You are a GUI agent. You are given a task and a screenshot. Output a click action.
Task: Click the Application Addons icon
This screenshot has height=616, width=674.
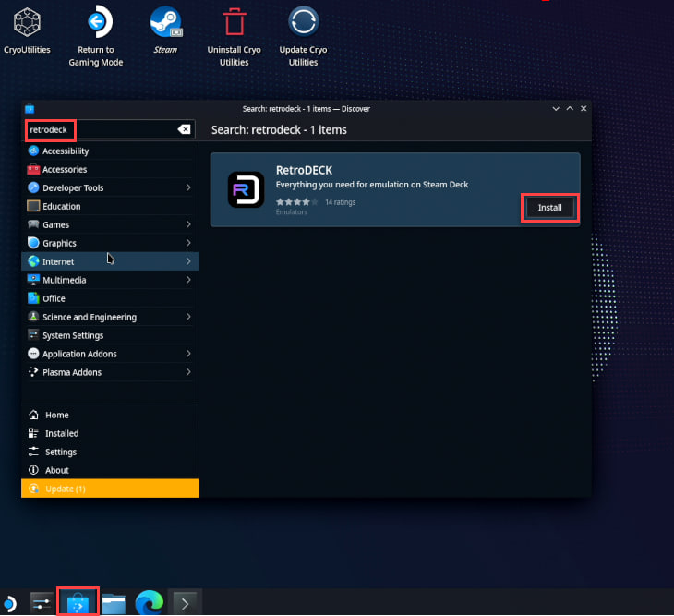pyautogui.click(x=33, y=354)
